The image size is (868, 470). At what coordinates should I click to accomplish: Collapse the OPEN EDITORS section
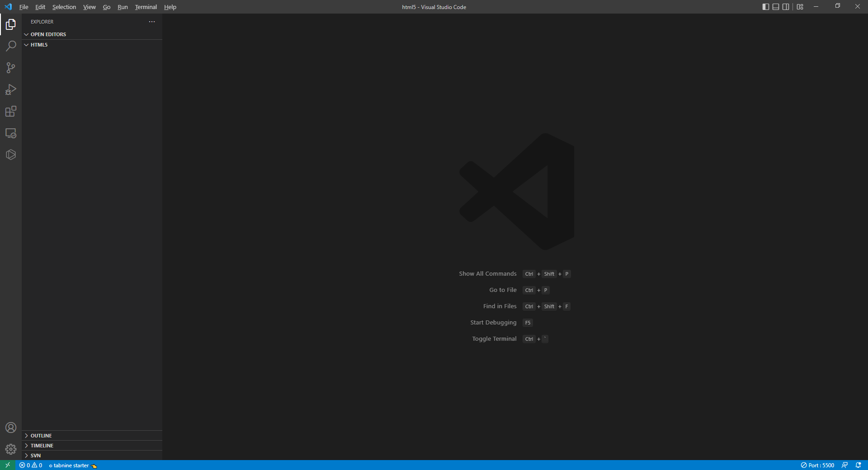(92, 34)
